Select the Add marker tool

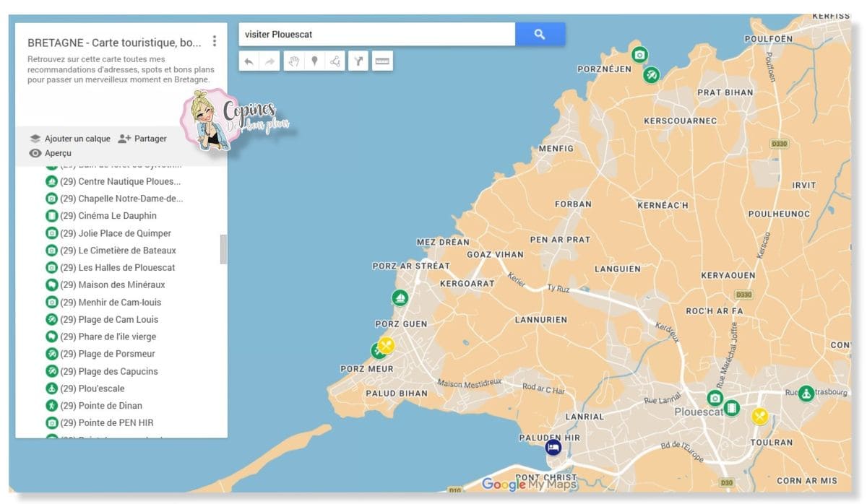tap(314, 61)
